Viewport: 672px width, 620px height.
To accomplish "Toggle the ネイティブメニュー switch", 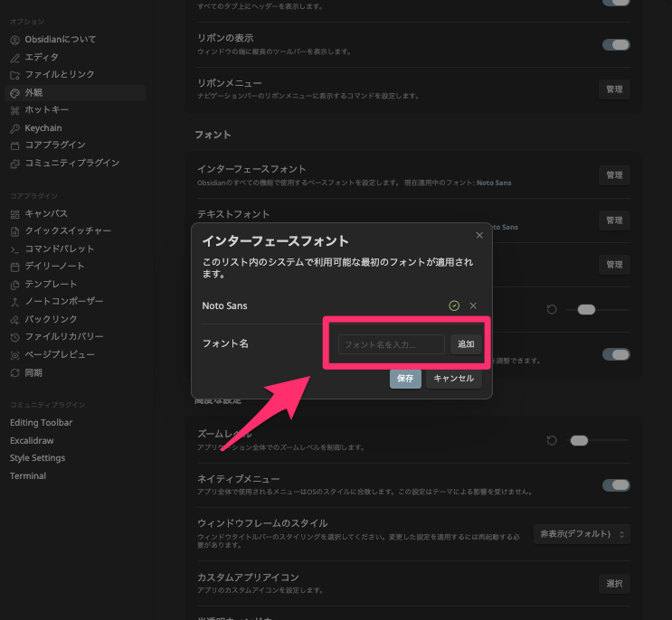I will [616, 485].
